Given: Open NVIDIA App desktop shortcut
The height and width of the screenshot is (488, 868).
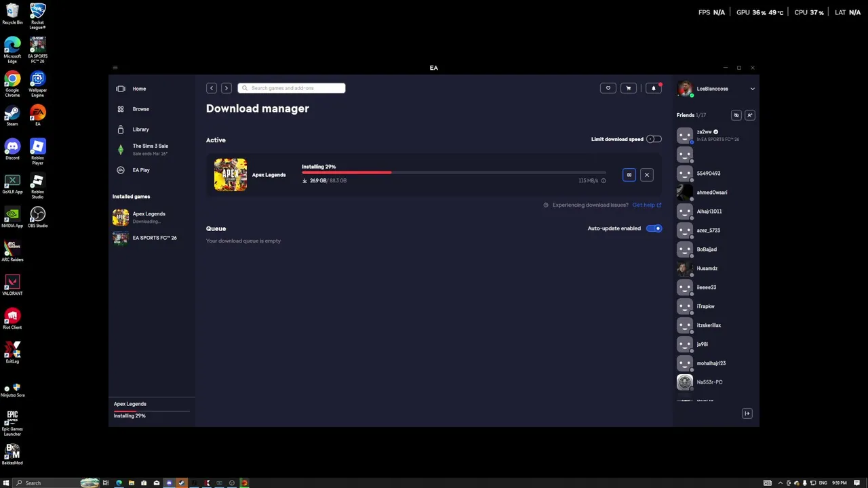Looking at the screenshot, I should [12, 218].
